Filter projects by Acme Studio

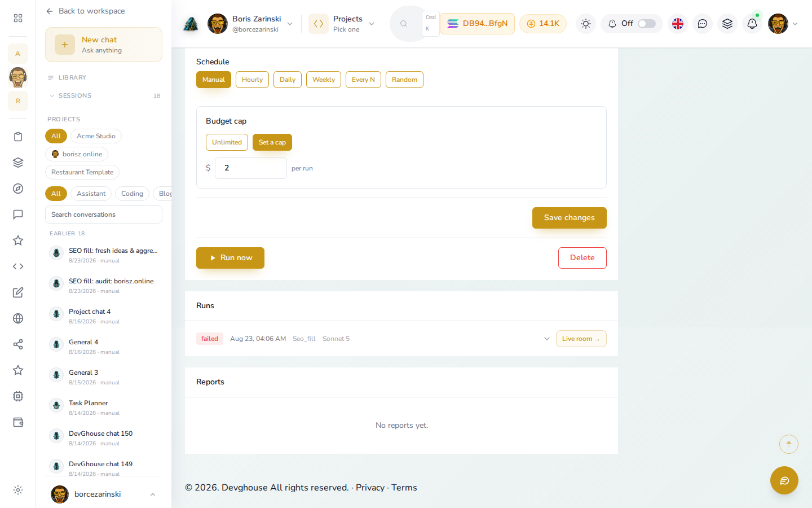(96, 136)
